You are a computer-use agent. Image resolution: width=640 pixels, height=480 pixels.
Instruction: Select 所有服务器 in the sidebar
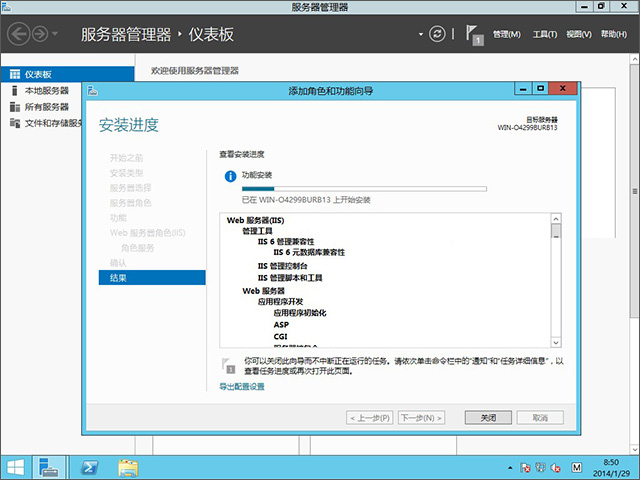[46, 107]
